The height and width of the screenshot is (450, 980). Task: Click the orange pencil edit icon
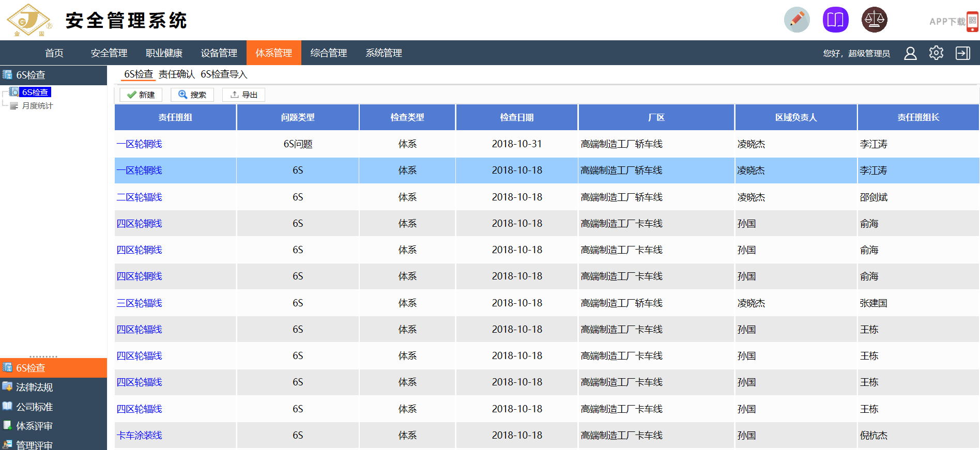[797, 20]
